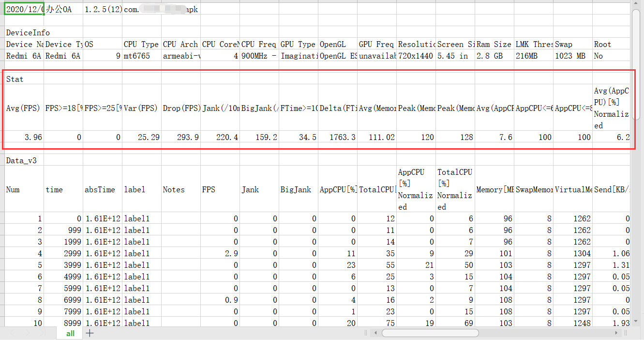Click the mt6765 CPU type cell
The image size is (644, 340).
click(141, 56)
